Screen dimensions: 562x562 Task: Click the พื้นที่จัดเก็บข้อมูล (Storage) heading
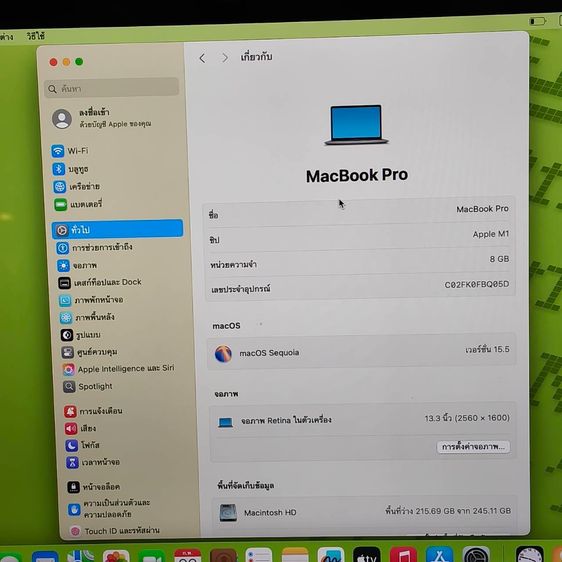click(246, 486)
